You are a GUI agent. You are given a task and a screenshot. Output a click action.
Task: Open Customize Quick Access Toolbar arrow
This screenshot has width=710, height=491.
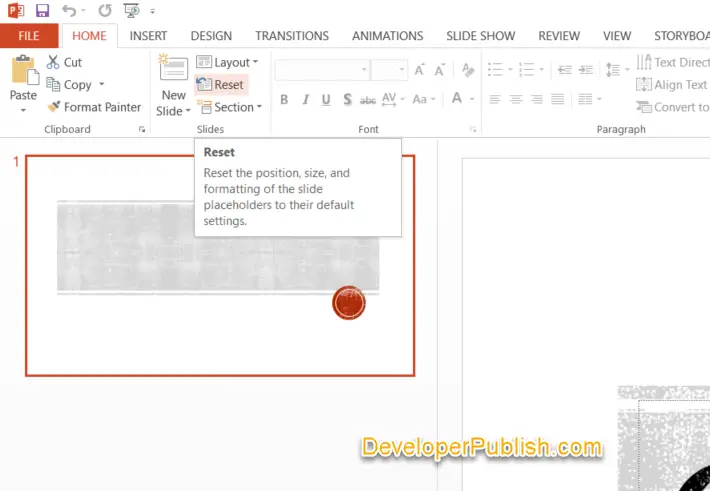153,11
